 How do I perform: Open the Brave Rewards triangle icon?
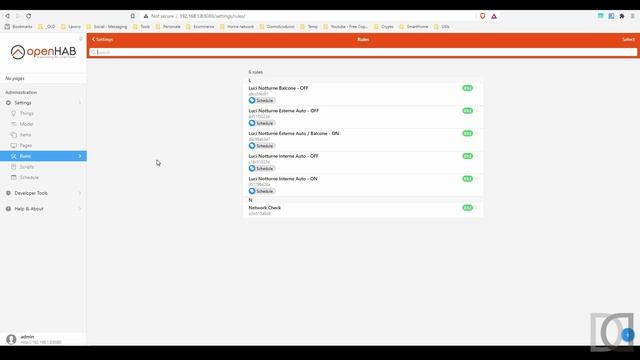[x=494, y=16]
